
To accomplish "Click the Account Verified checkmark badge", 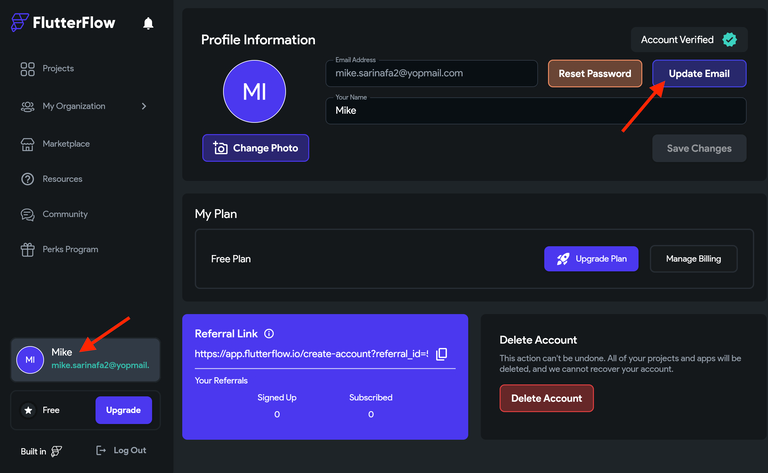I will point(729,40).
